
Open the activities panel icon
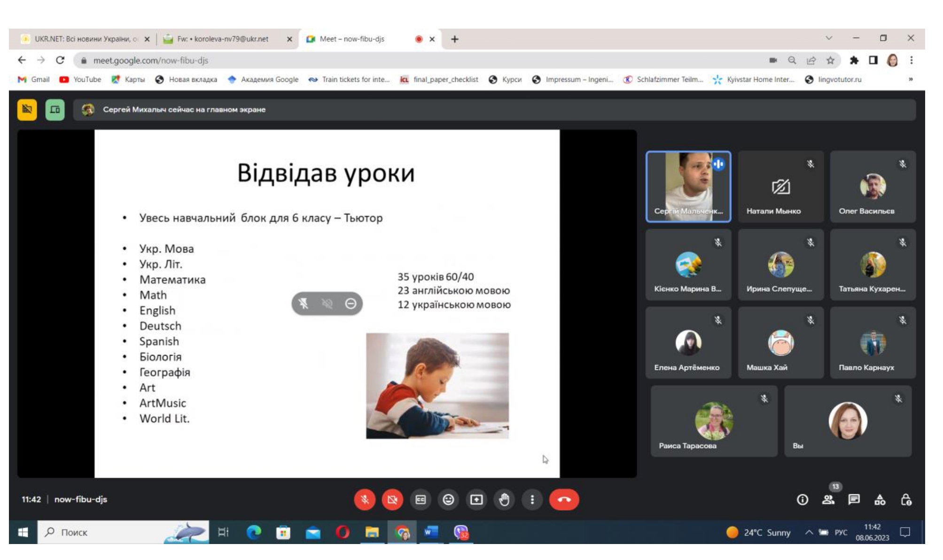click(x=880, y=500)
